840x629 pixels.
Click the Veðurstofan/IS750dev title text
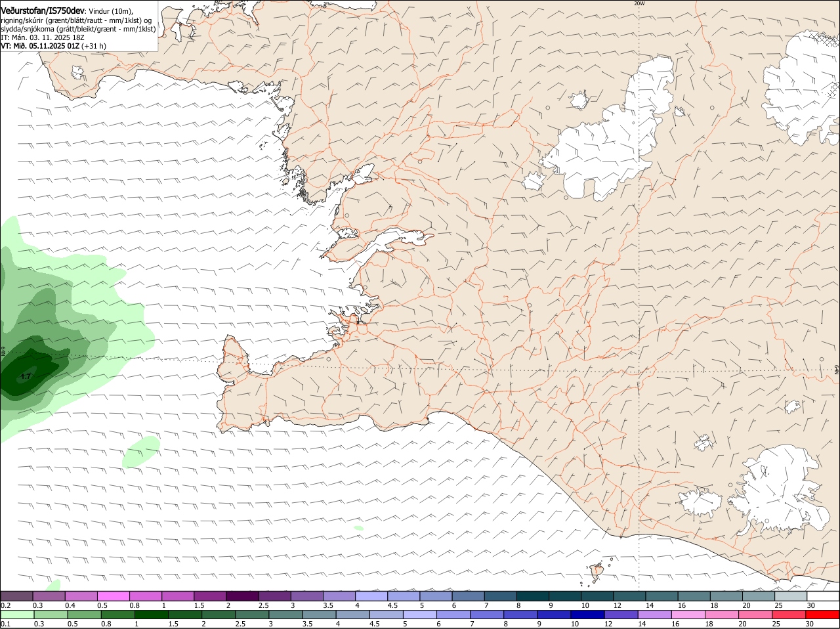42,11
